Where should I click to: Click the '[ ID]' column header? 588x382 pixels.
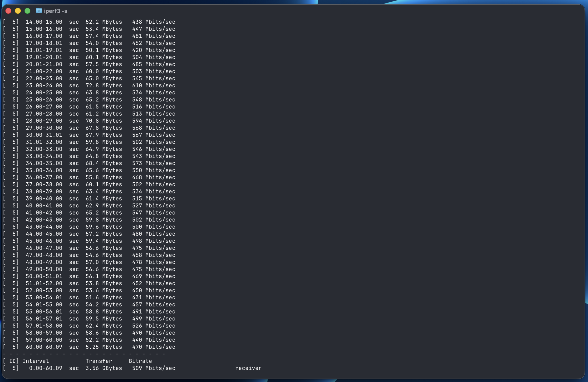(x=11, y=361)
